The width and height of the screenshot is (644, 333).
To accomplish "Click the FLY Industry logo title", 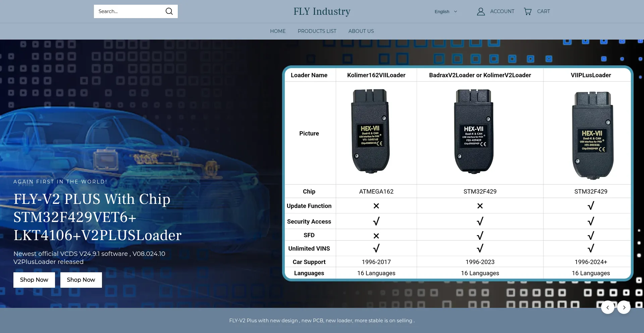I will coord(322,11).
